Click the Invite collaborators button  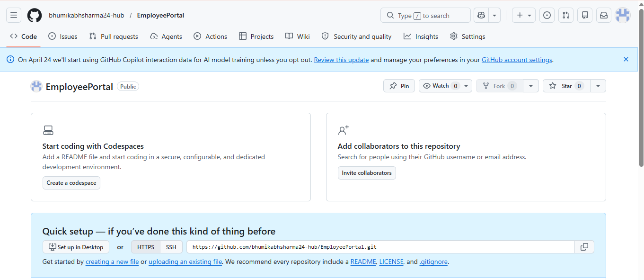(x=367, y=173)
